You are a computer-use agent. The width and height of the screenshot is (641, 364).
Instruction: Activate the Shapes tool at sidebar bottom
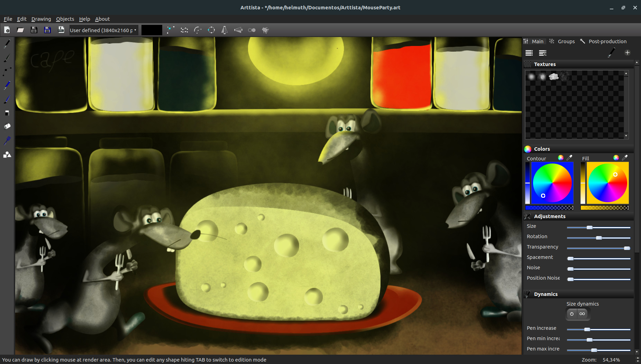tap(6, 155)
